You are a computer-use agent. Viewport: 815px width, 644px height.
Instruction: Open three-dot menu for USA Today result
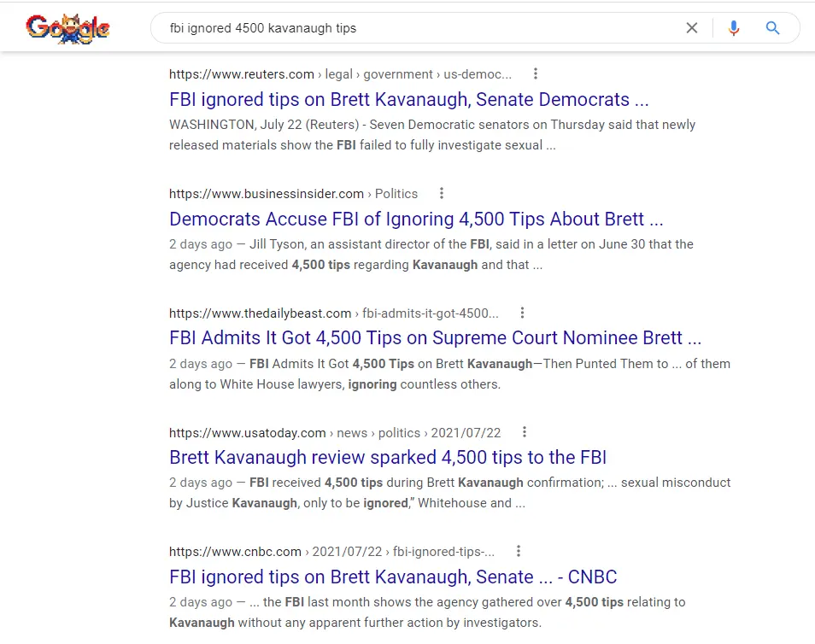click(525, 432)
